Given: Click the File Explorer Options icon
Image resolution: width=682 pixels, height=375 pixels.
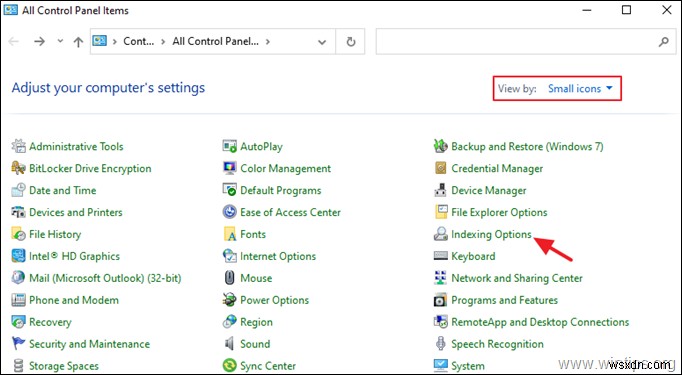Looking at the screenshot, I should coord(441,212).
